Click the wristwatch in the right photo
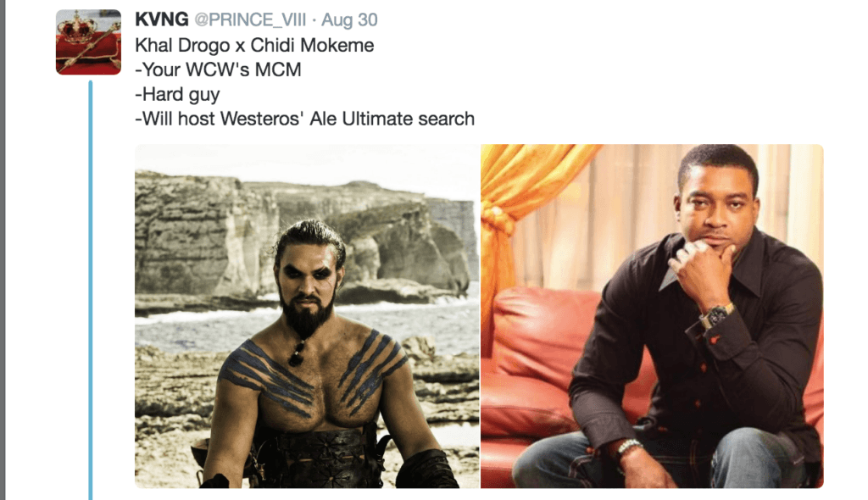 [717, 316]
